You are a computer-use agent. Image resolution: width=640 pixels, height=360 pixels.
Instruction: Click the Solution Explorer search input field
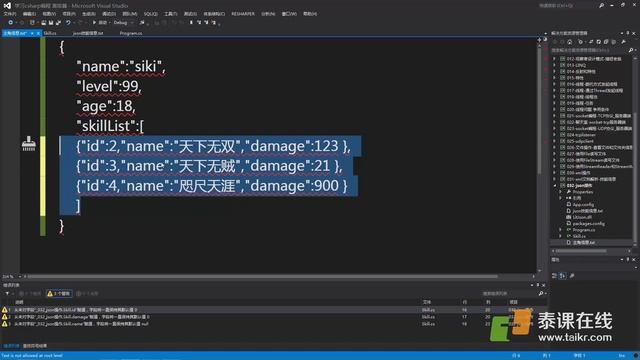coord(588,50)
